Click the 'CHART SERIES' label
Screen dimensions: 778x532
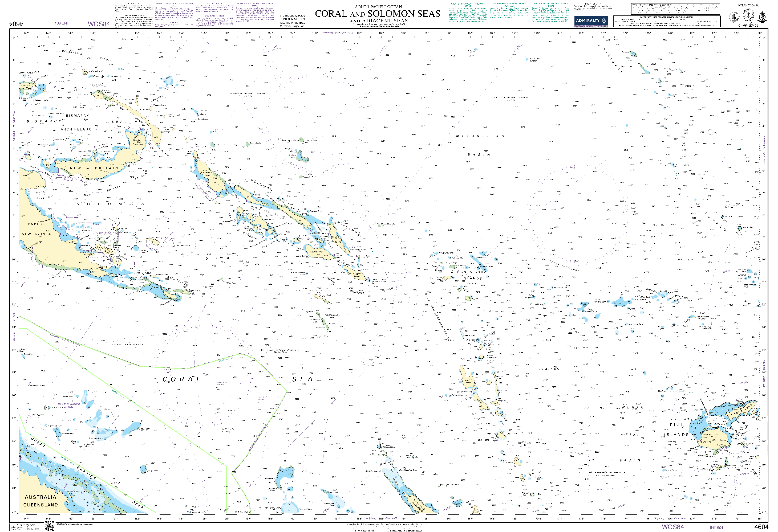pos(748,26)
